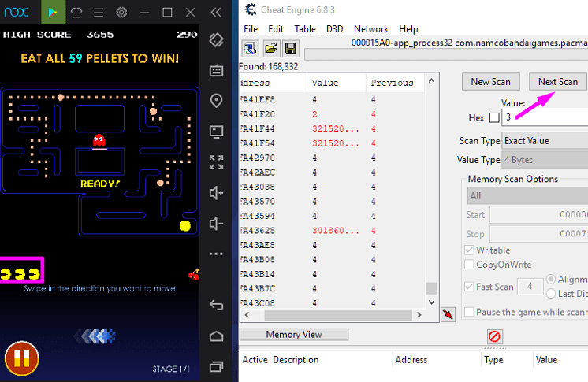Open recent apps in Nox sidebar
Viewport: 588px width, 382px height.
(217, 366)
